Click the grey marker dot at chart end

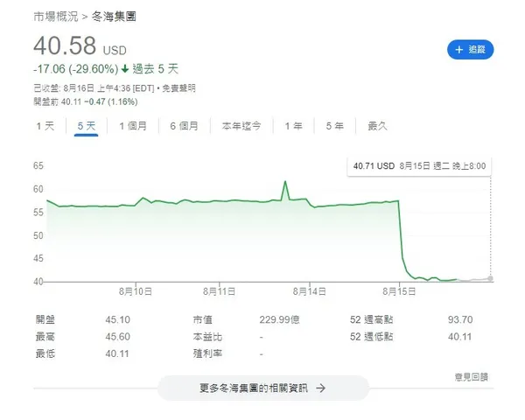[491, 278]
